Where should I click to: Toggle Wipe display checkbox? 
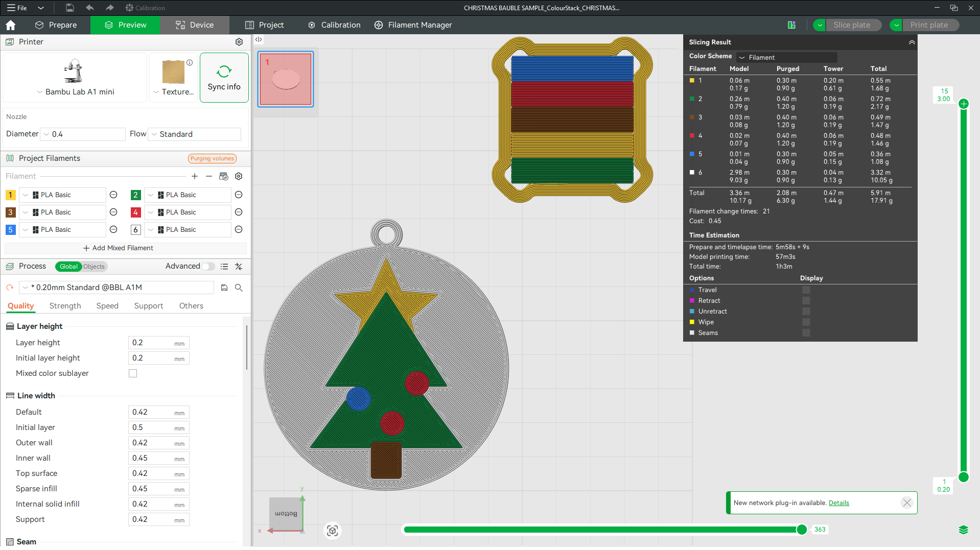[x=806, y=322]
